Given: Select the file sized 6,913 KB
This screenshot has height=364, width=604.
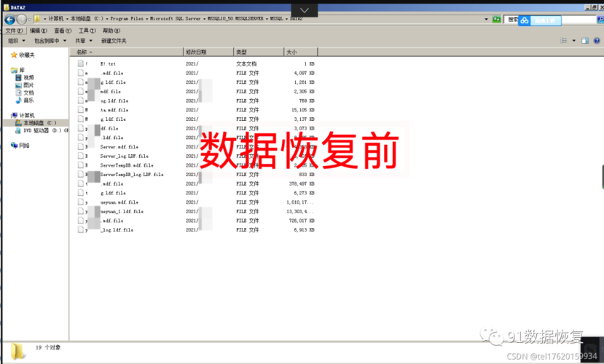Looking at the screenshot, I should tap(196, 230).
